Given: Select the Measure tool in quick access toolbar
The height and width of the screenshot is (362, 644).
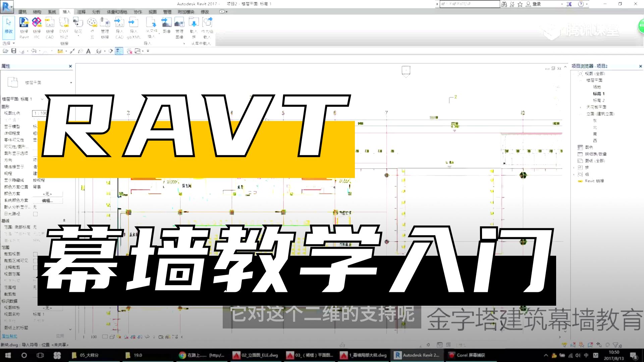Looking at the screenshot, I should click(72, 51).
